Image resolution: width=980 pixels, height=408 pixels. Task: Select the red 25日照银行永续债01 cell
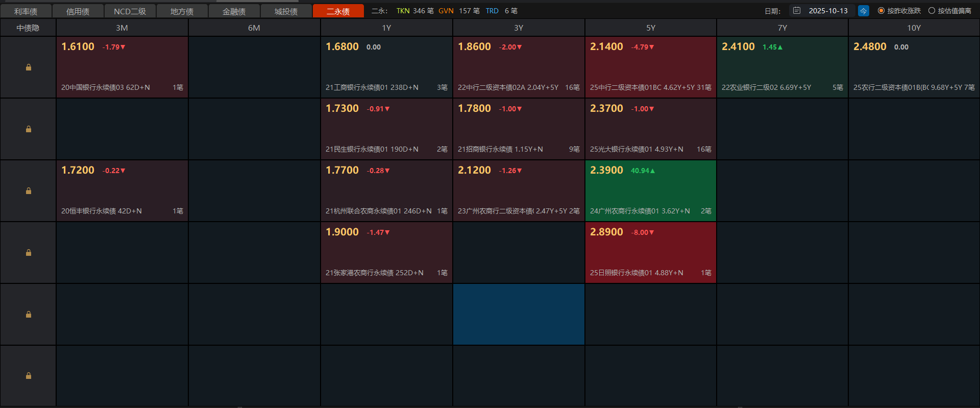click(x=650, y=253)
